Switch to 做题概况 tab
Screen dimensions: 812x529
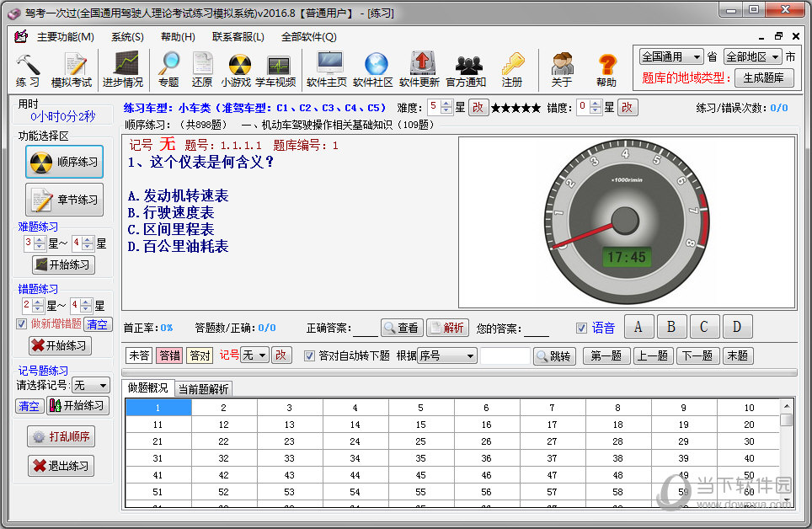coord(148,387)
